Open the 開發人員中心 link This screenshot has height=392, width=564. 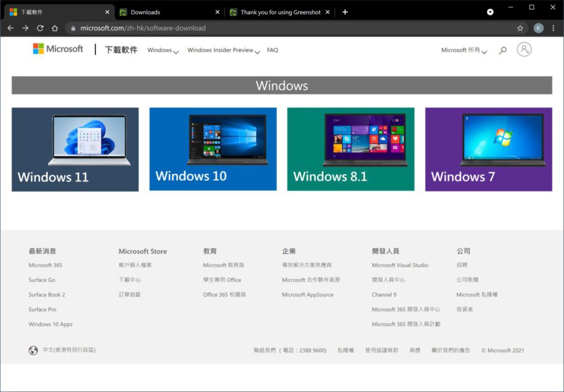coord(388,280)
